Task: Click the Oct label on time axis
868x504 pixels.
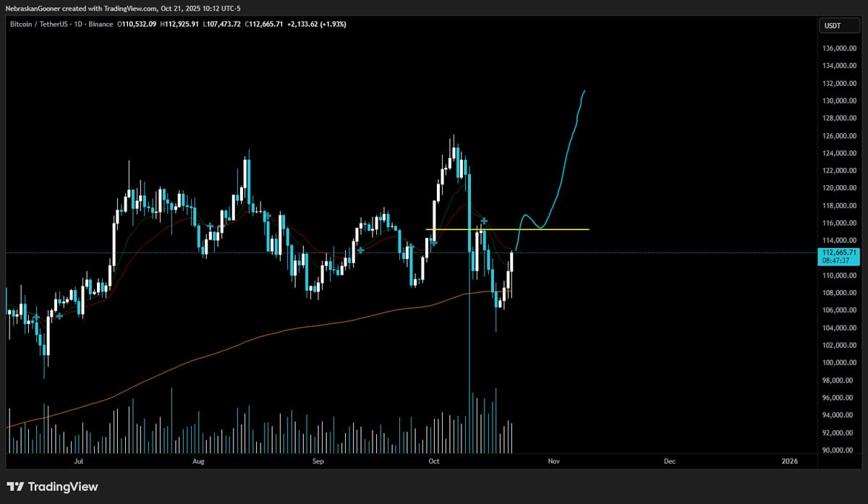Action: pyautogui.click(x=434, y=461)
